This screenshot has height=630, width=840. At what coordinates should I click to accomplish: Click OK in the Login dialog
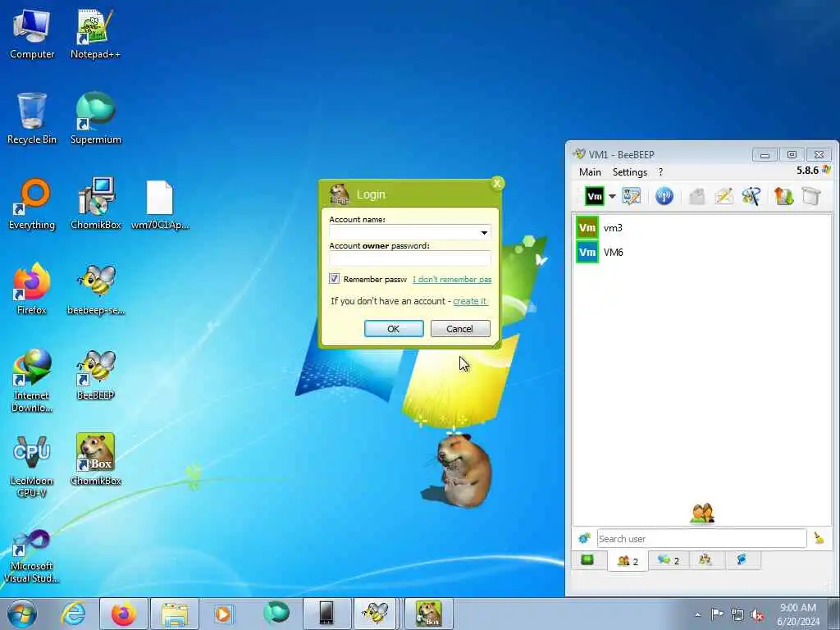[x=394, y=328]
